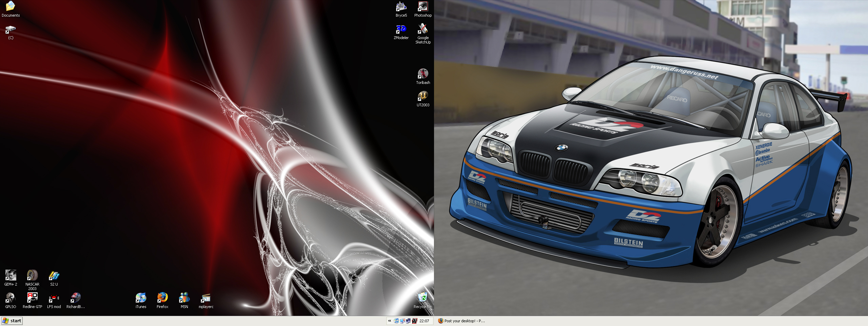Switch to the 'Post your desktop!' Firefox window

tap(461, 321)
